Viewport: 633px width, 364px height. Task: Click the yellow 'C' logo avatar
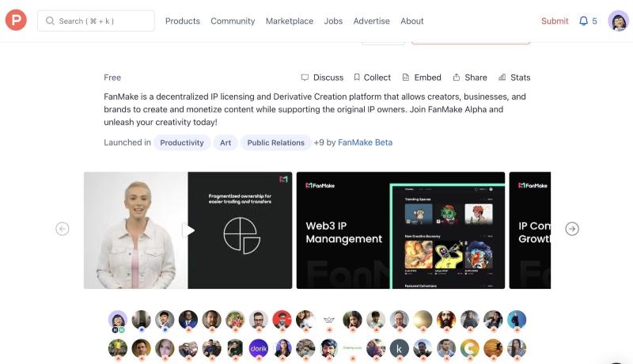point(469,348)
